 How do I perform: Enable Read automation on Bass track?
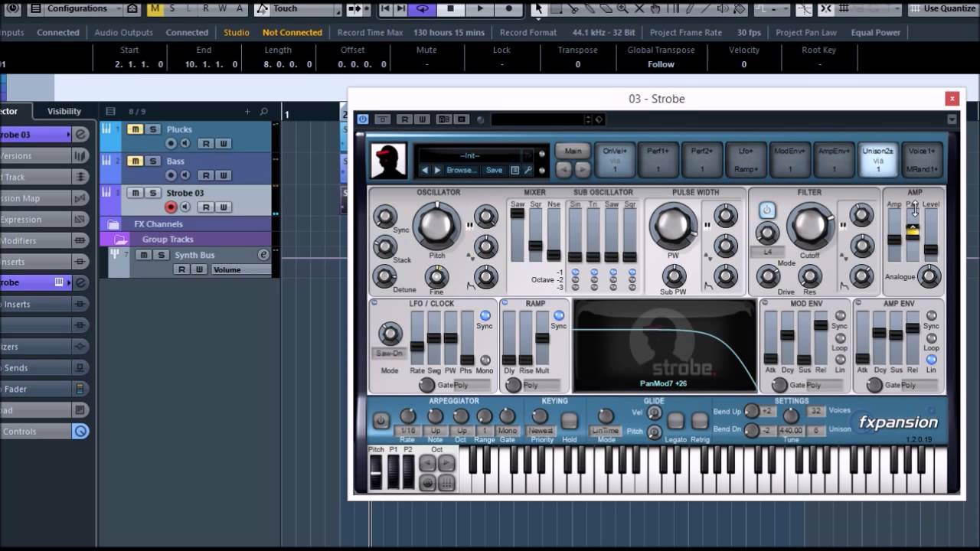[x=205, y=175]
